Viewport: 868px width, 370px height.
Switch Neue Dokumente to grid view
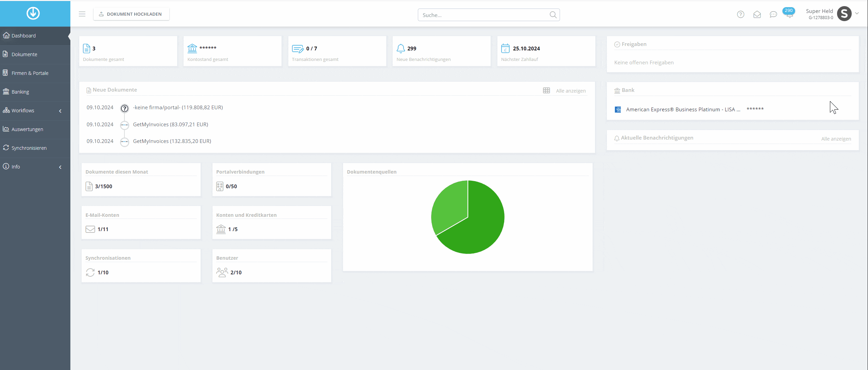(546, 91)
